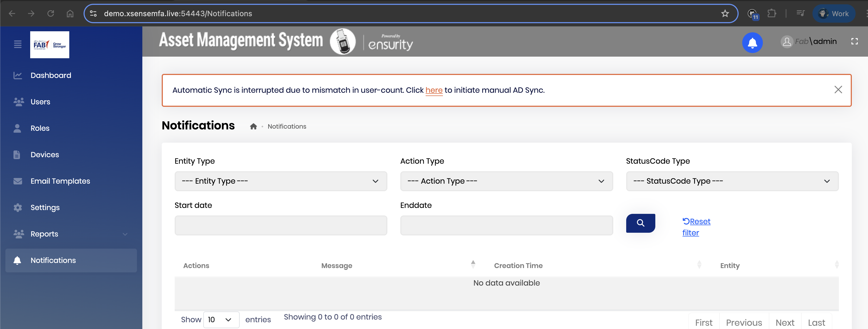Click the magnifier search button

(640, 223)
